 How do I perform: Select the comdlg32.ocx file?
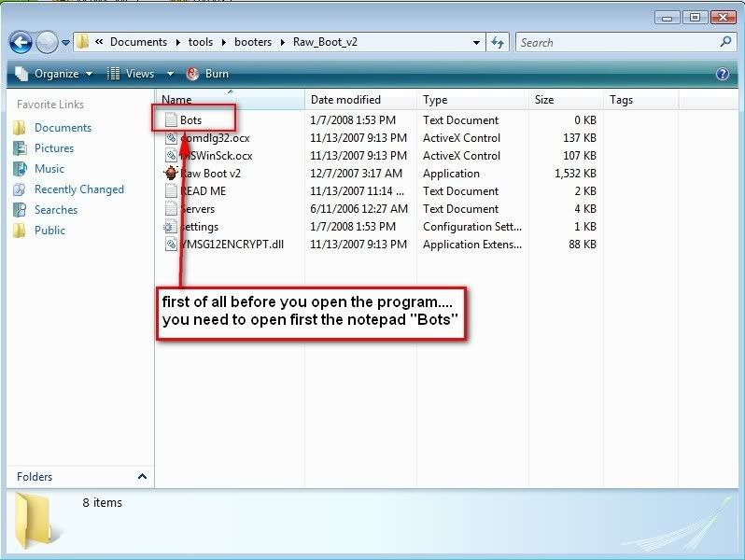(215, 138)
